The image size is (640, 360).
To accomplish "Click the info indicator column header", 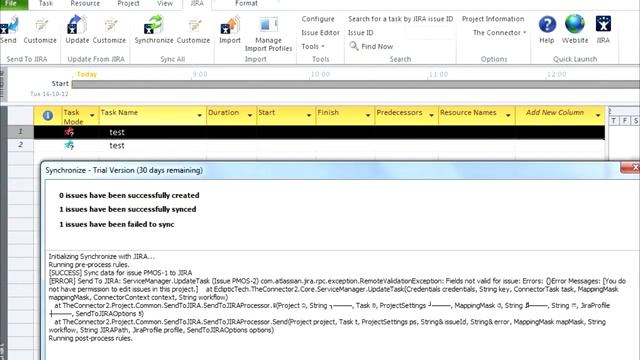I will click(48, 116).
